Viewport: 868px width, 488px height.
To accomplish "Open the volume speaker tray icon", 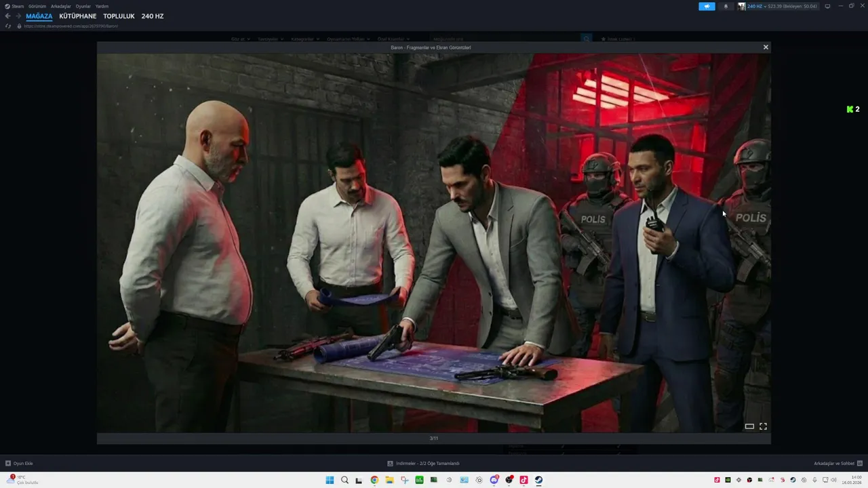I will pyautogui.click(x=833, y=480).
